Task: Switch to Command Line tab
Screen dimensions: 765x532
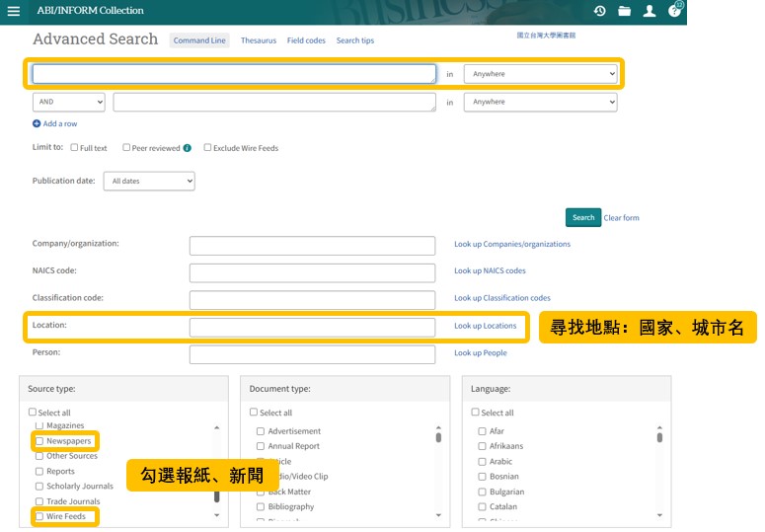Action: (x=199, y=40)
